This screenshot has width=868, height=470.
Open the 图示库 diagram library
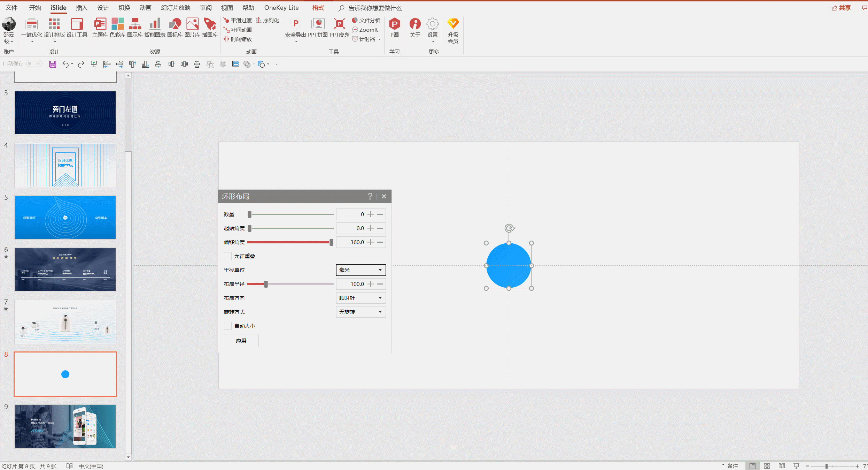point(135,28)
